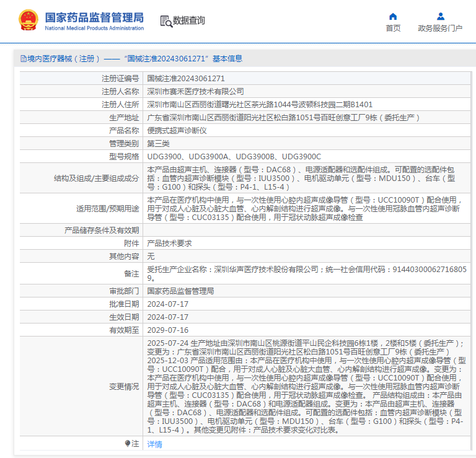Click 审批部门 value 国家药品监督管理局
Image resolution: width=476 pixels, height=458 pixels.
tap(180, 291)
